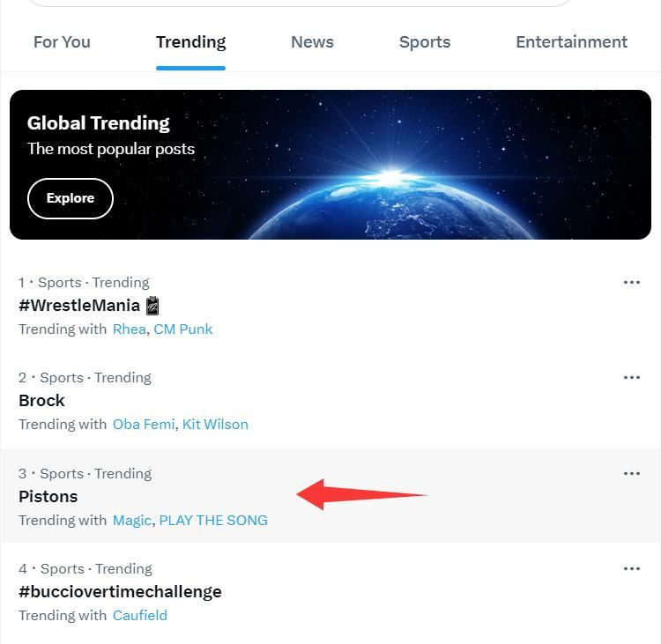Open the Rhea related trend link
661x644 pixels.
pyautogui.click(x=129, y=329)
